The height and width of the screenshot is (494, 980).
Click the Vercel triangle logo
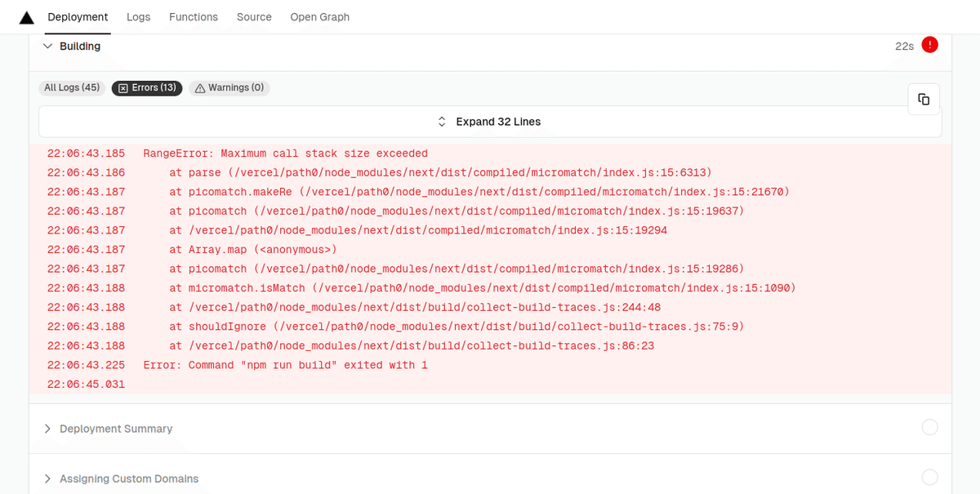coord(27,17)
